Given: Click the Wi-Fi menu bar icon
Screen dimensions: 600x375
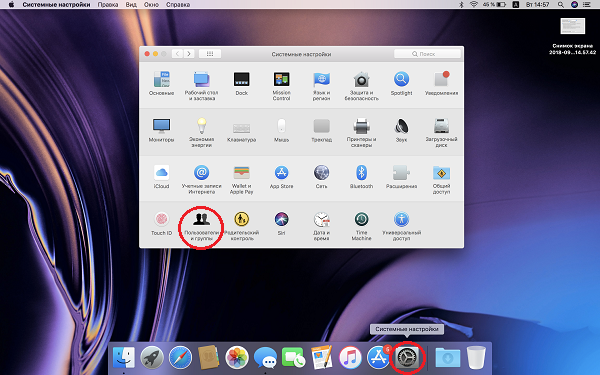Looking at the screenshot, I should (474, 5).
